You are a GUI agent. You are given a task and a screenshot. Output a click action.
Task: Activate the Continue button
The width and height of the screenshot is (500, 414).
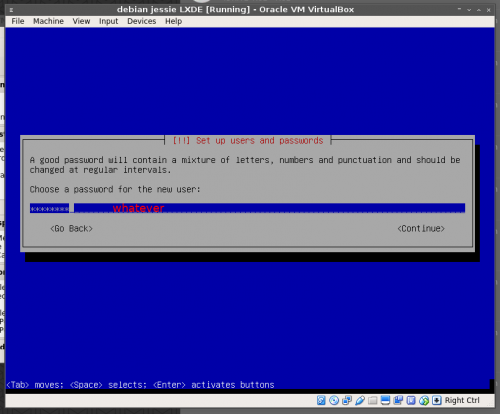(x=421, y=229)
